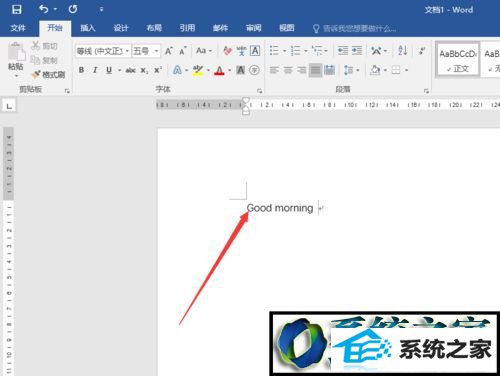The height and width of the screenshot is (376, 500).
Task: Open the 文件 tab
Action: tap(18, 28)
